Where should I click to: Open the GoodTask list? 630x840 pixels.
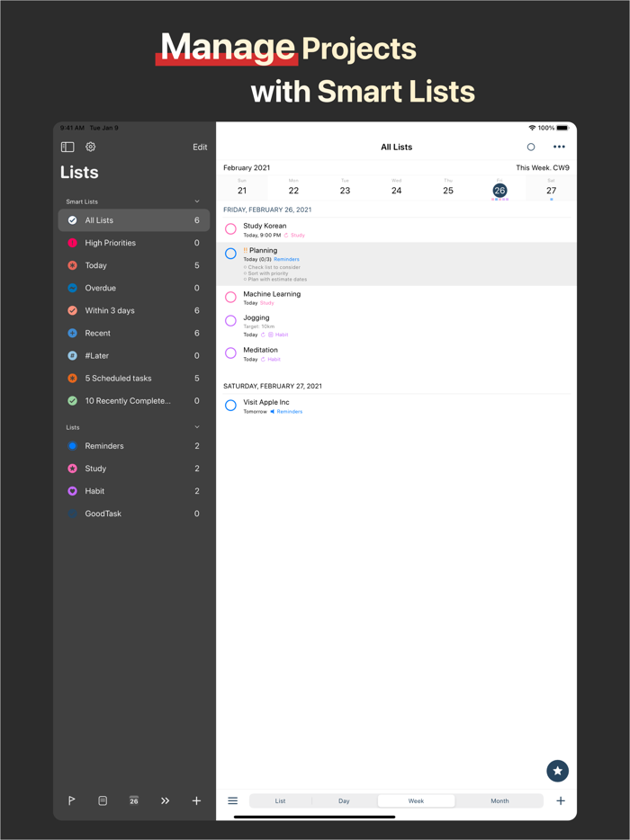point(134,514)
